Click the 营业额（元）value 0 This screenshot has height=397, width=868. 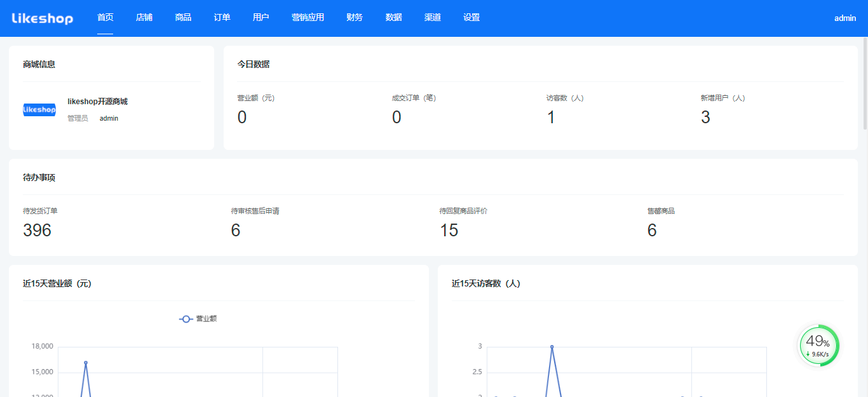coord(241,117)
